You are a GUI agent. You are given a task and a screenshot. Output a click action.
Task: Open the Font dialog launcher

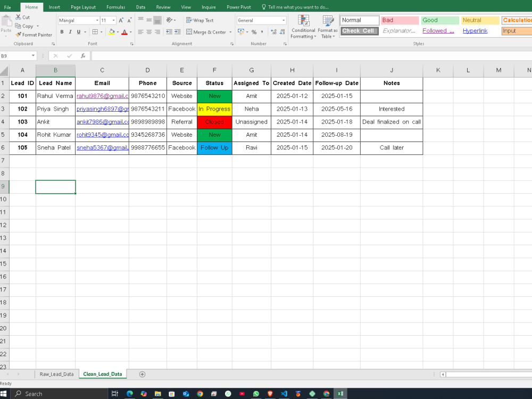point(131,44)
